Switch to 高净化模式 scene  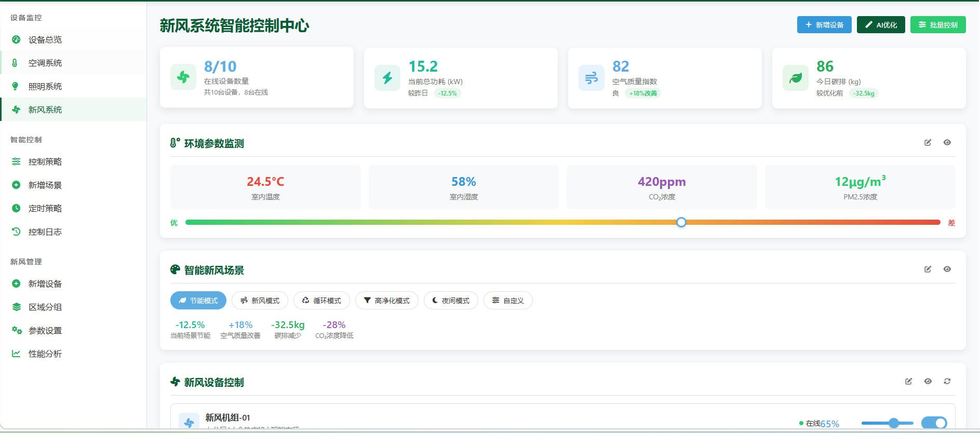coord(387,301)
